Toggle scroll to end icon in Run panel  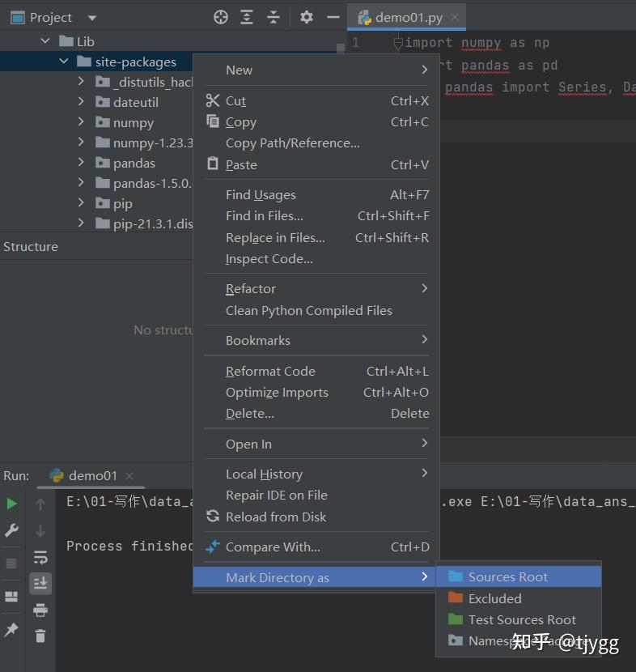tap(40, 583)
